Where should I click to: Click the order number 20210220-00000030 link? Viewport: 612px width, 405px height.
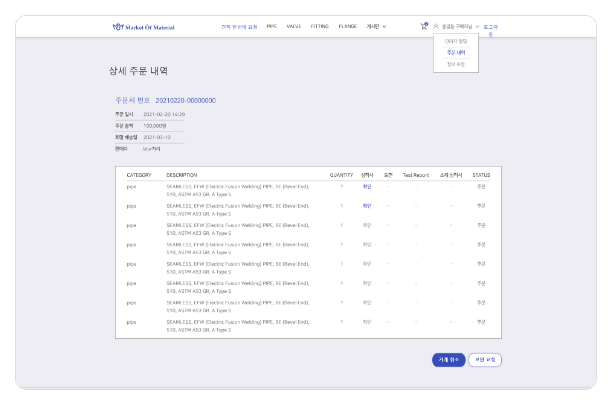coord(182,101)
